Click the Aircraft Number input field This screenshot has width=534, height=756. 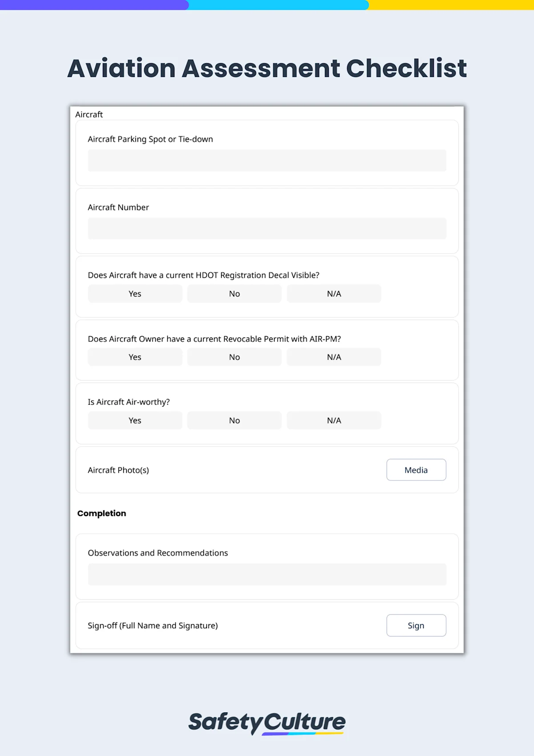coord(267,228)
